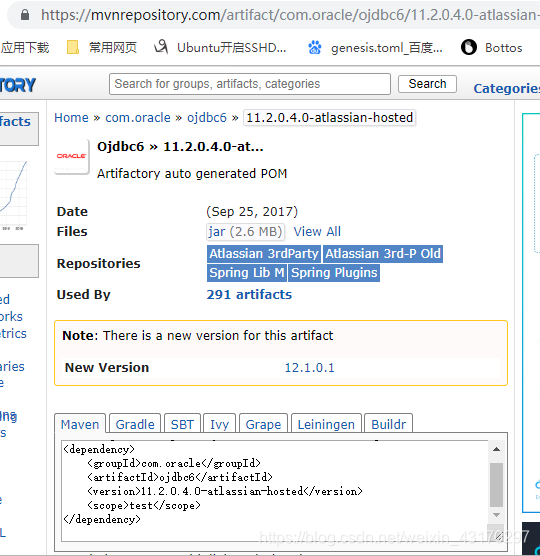Click the browser address bar URL
This screenshot has width=540, height=556.
point(289,15)
